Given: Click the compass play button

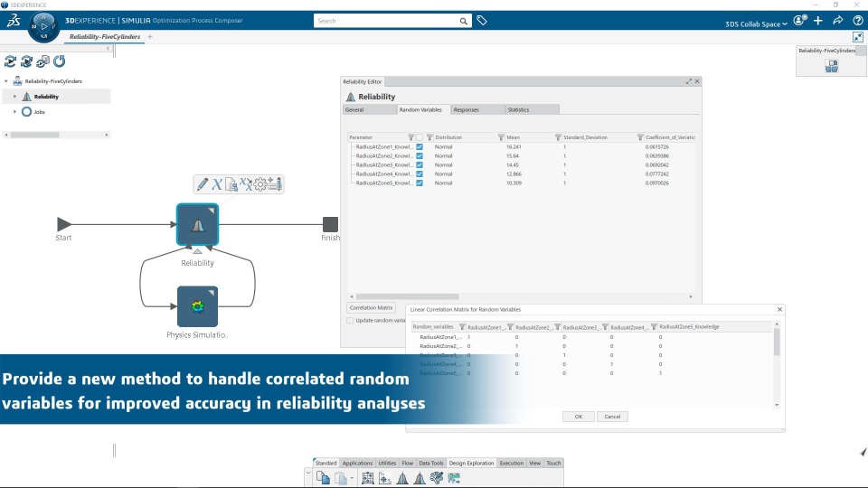Looking at the screenshot, I should (43, 26).
